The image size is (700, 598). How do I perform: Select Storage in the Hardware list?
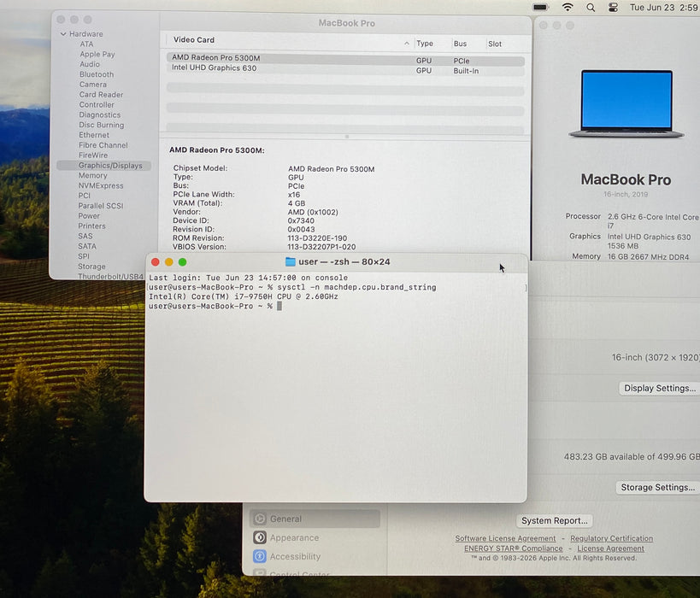(91, 267)
